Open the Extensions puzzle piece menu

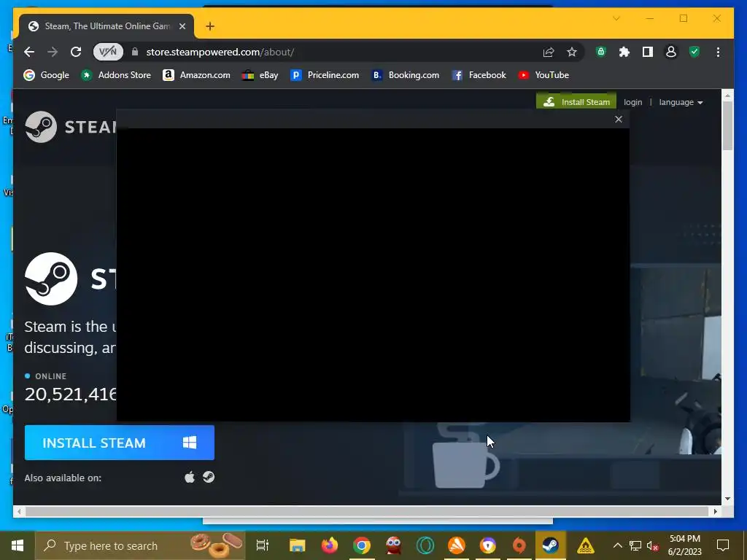(x=624, y=52)
